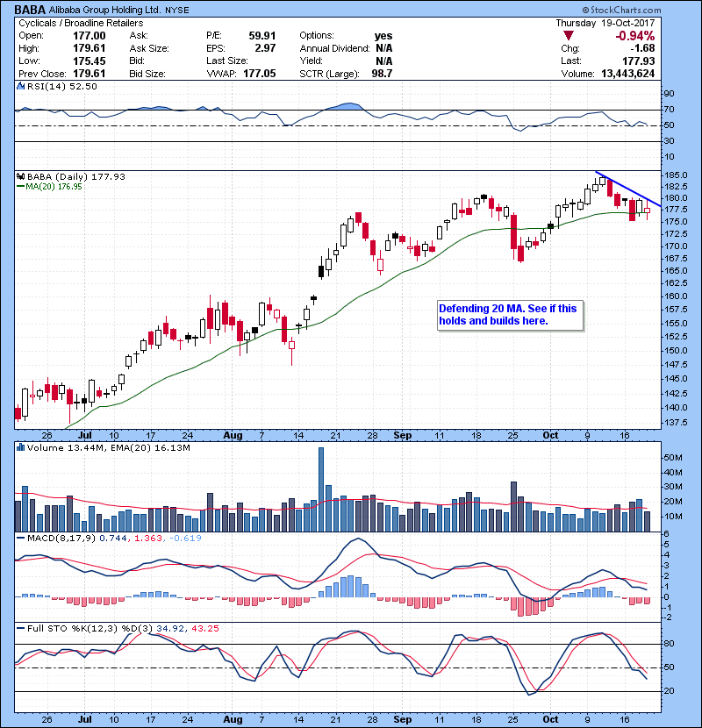Click the StockCharts.com attribution text
Screen dimensions: 702x728
[621, 10]
